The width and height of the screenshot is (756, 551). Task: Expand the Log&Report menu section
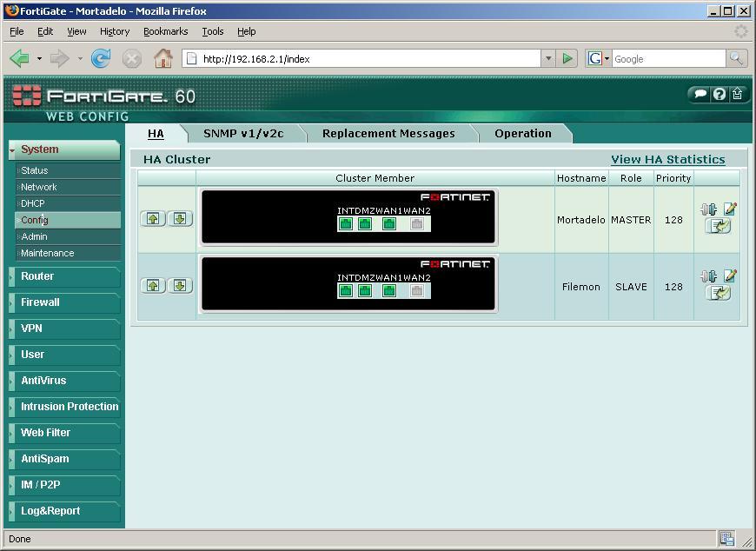pyautogui.click(x=64, y=510)
